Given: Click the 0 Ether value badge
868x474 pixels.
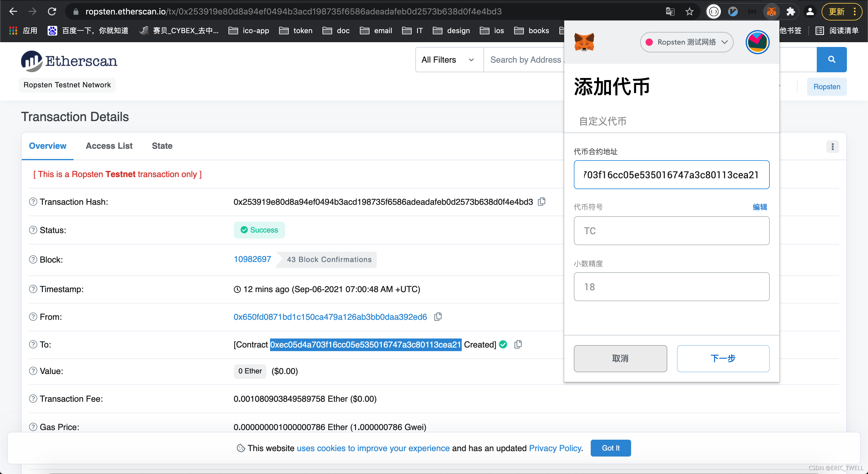Looking at the screenshot, I should [250, 371].
